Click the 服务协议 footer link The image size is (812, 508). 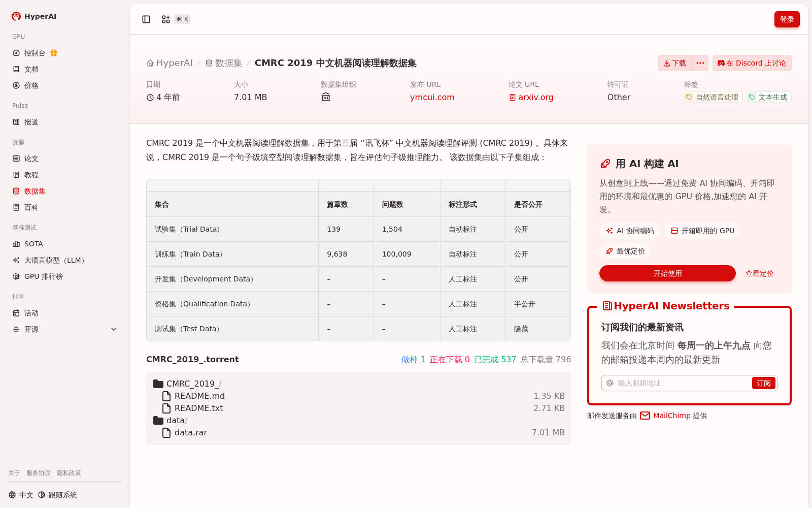tap(39, 473)
